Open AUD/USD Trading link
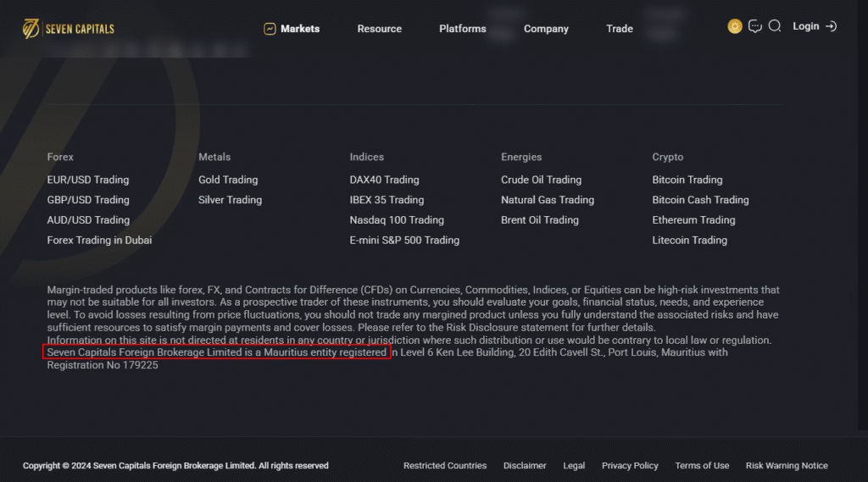Screen dimensions: 868x482 tap(88, 220)
